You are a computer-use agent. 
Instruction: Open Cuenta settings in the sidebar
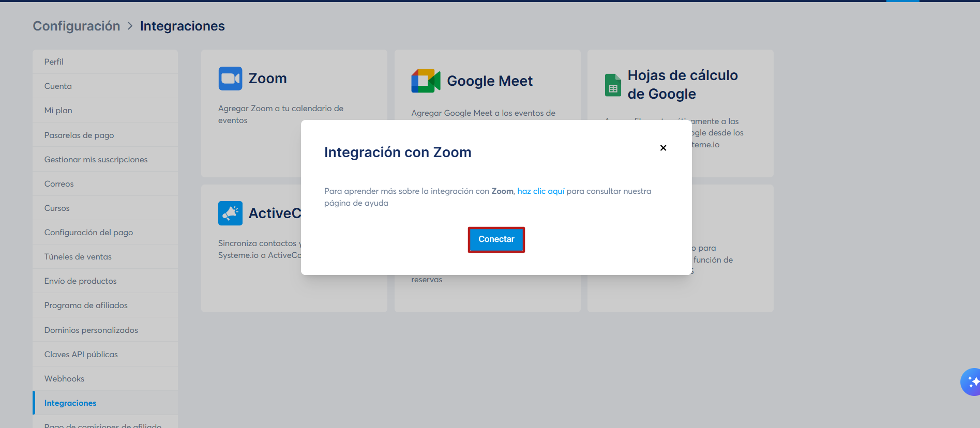coord(105,86)
